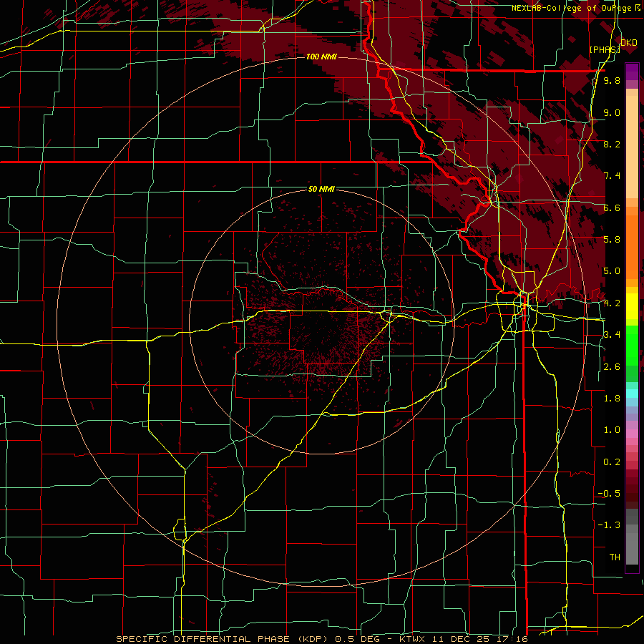Click the 5.8 value on the scale
Screen dimensions: 644x644
pos(612,240)
